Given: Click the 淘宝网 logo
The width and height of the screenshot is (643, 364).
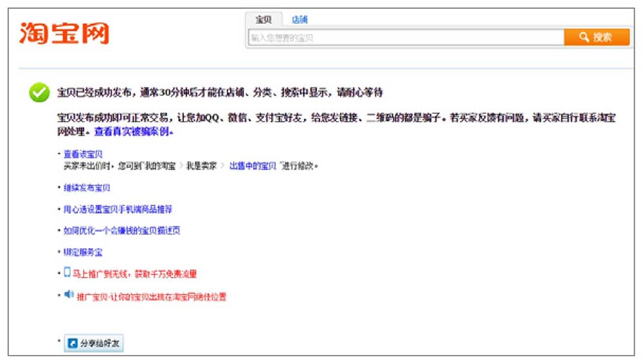Looking at the screenshot, I should [64, 33].
